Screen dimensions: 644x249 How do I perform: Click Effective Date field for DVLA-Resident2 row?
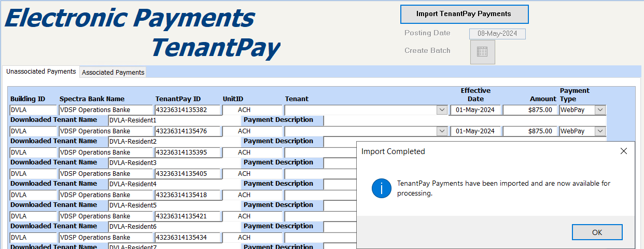pos(475,131)
